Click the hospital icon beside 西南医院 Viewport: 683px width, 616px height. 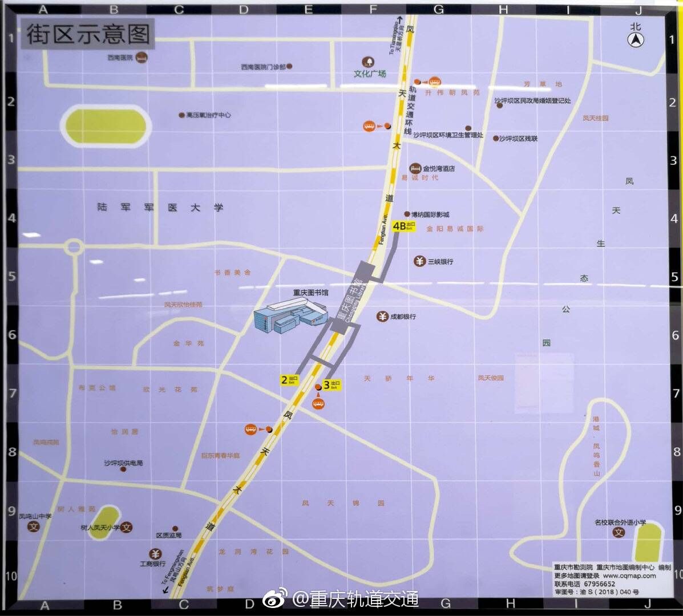click(141, 57)
